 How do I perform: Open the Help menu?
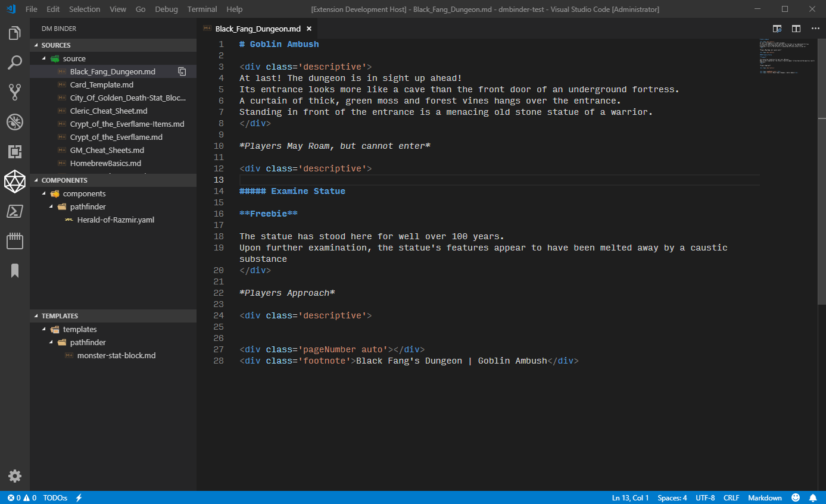point(235,10)
